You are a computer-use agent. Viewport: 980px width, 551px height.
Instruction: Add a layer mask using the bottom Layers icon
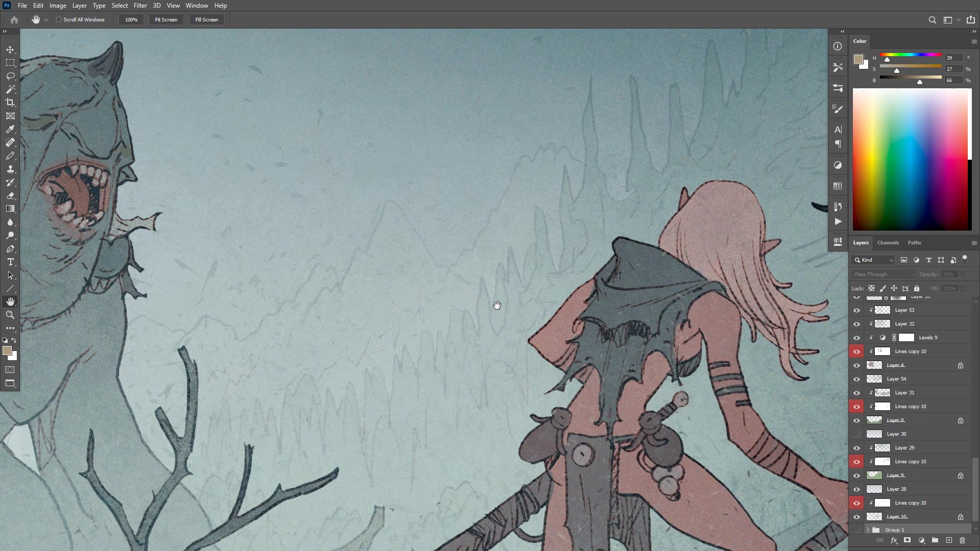click(908, 540)
